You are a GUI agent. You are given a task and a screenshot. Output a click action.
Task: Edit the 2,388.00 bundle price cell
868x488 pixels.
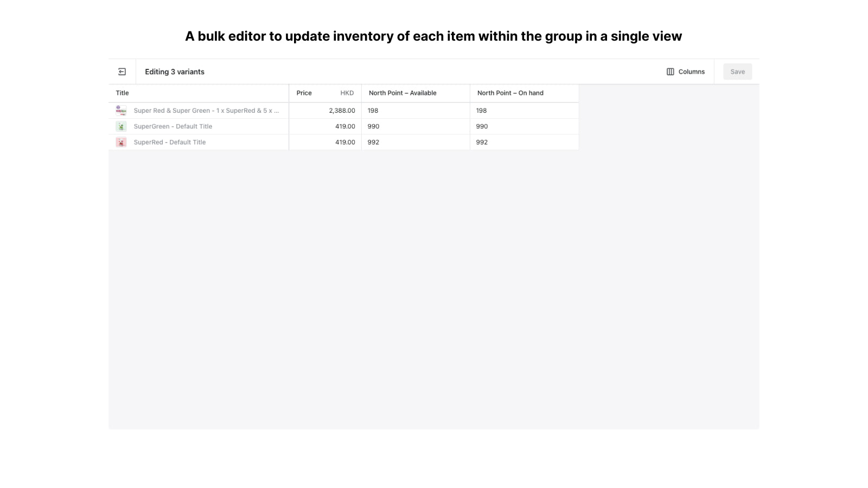click(342, 110)
